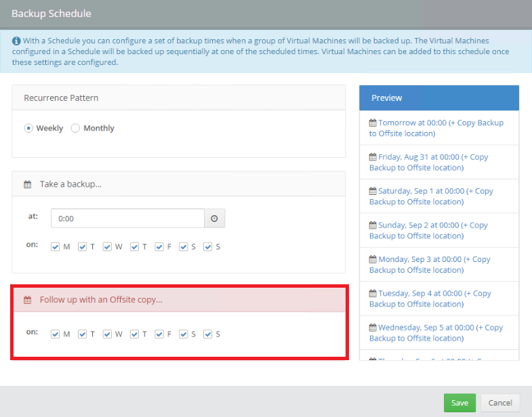Select the Weekly recurrence radio button
Image resolution: width=532 pixels, height=417 pixels.
[28, 129]
